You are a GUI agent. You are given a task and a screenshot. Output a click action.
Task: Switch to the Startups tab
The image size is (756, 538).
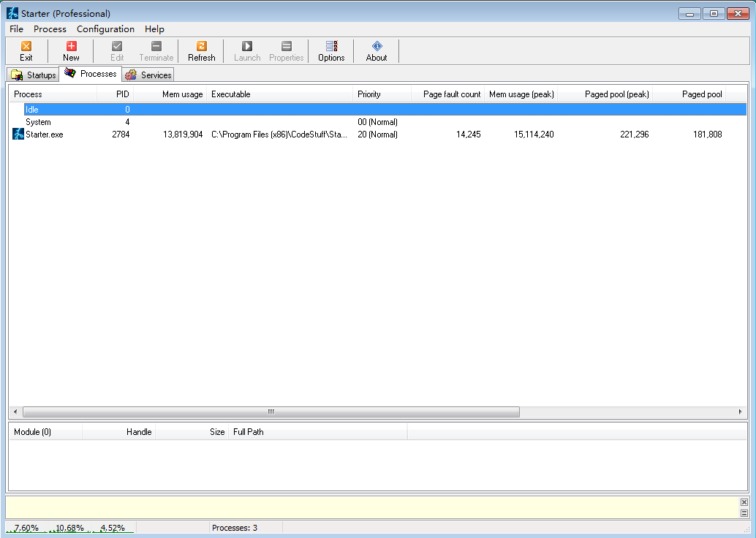(x=34, y=75)
